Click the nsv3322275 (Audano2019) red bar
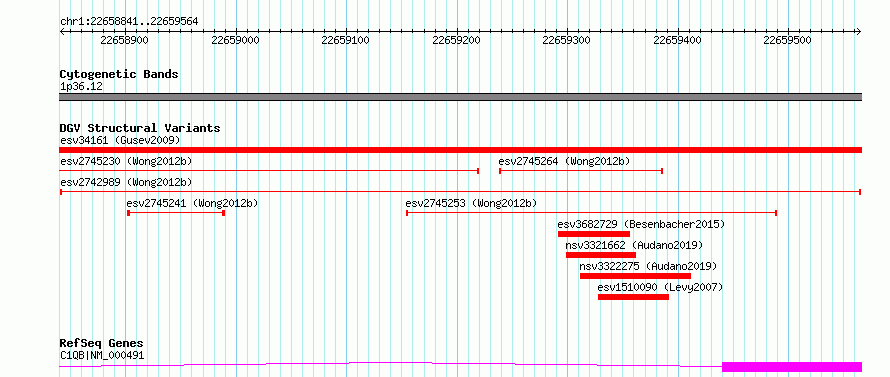 (635, 276)
